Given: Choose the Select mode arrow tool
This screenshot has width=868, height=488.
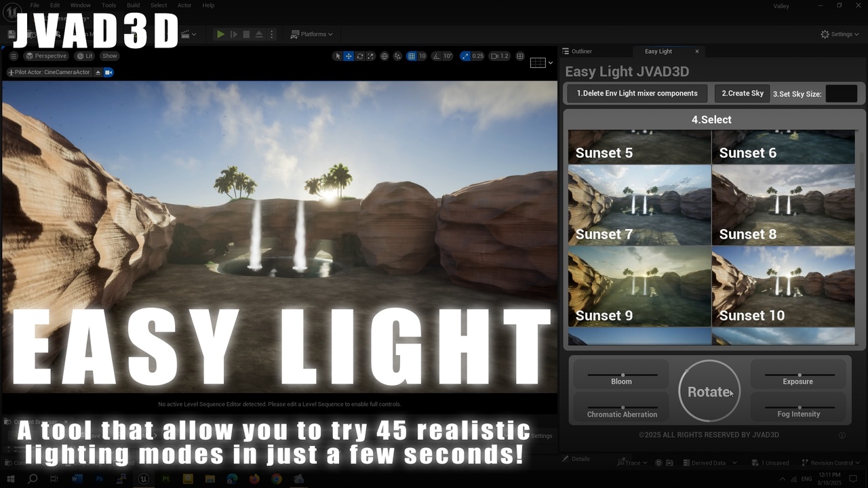Looking at the screenshot, I should 337,56.
